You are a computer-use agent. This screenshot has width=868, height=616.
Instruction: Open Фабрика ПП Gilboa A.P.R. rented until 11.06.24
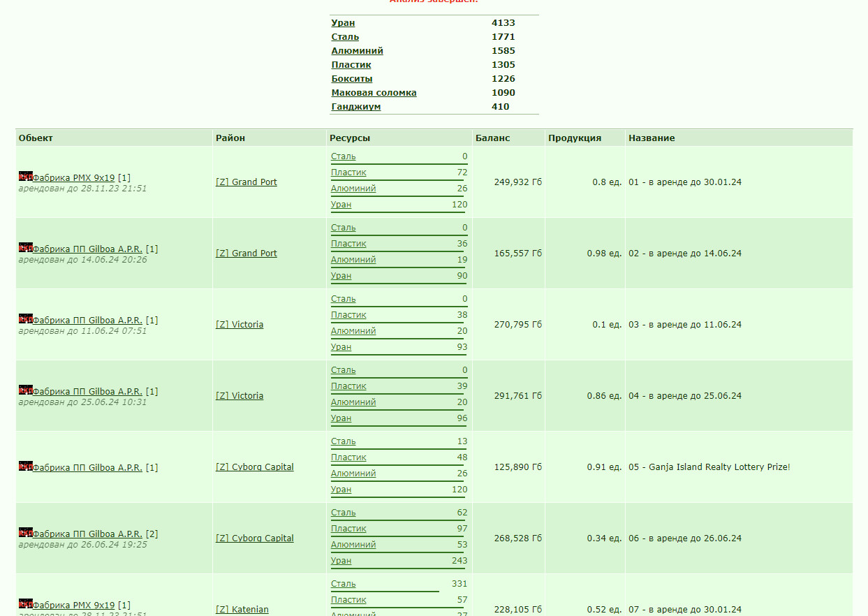click(87, 321)
